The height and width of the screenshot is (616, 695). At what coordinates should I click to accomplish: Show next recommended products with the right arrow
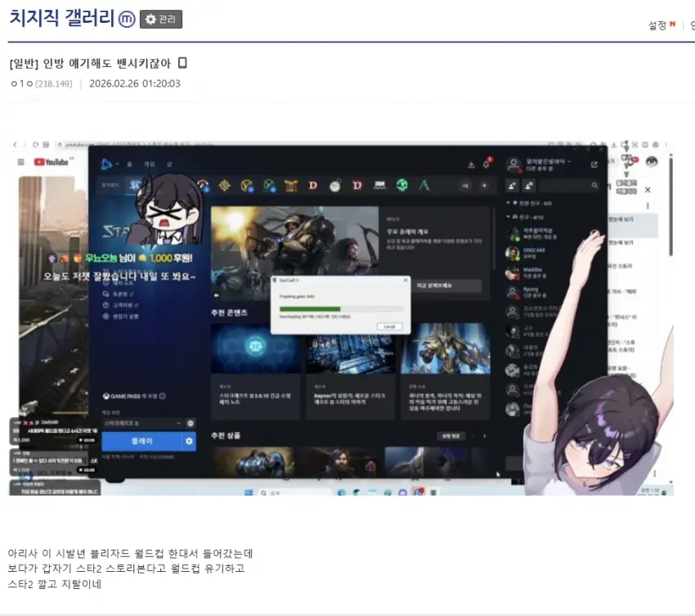(485, 436)
